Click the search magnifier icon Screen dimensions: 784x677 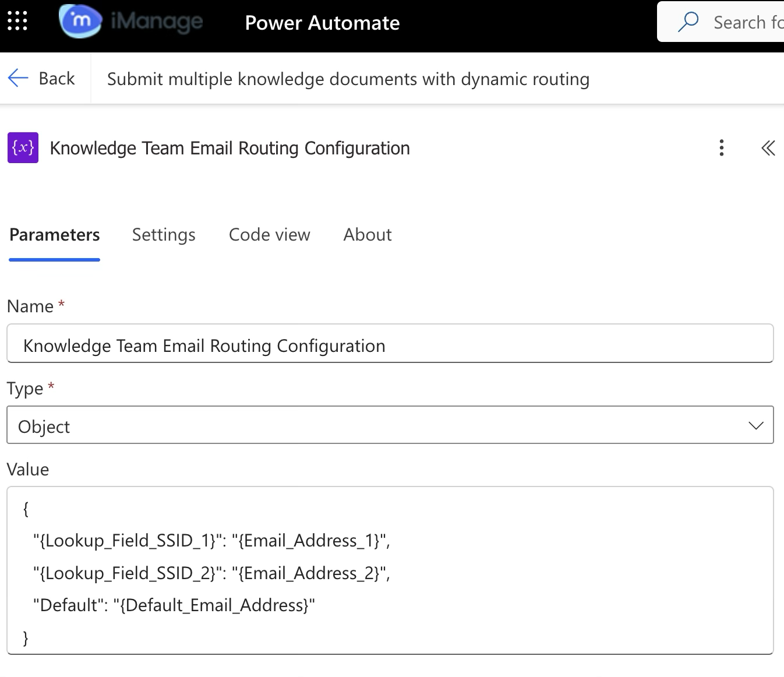(688, 22)
